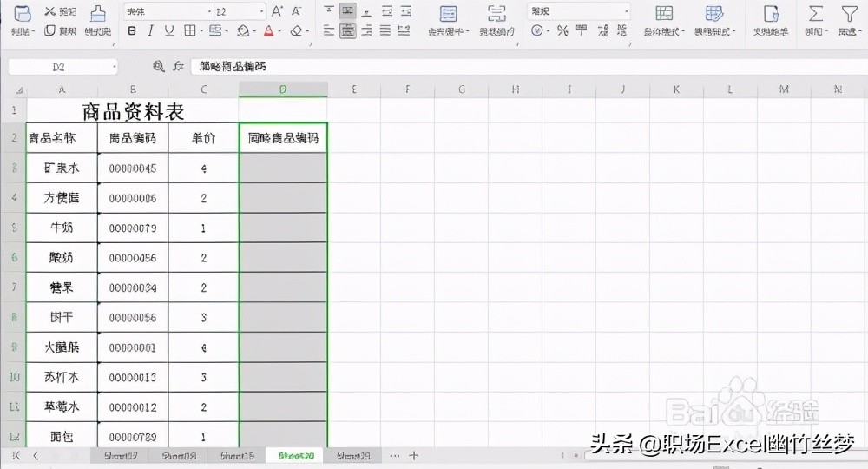The width and height of the screenshot is (868, 469).
Task: Align text left horizontally
Action: 329,31
